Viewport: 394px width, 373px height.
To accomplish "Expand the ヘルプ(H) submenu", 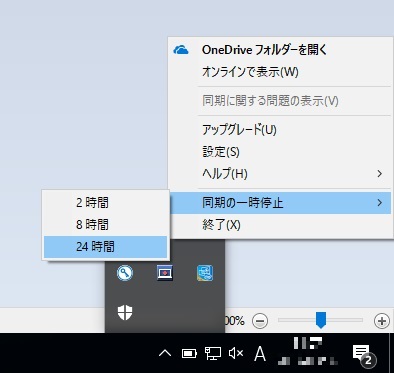I will tap(280, 174).
